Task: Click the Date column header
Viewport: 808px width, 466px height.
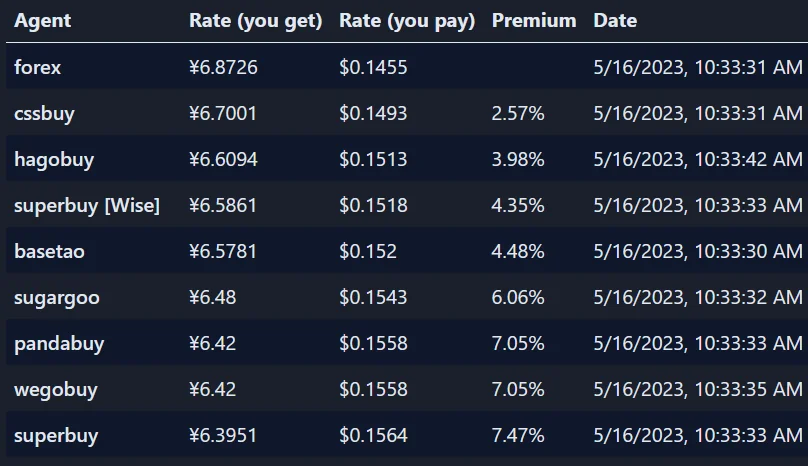Action: click(x=615, y=21)
